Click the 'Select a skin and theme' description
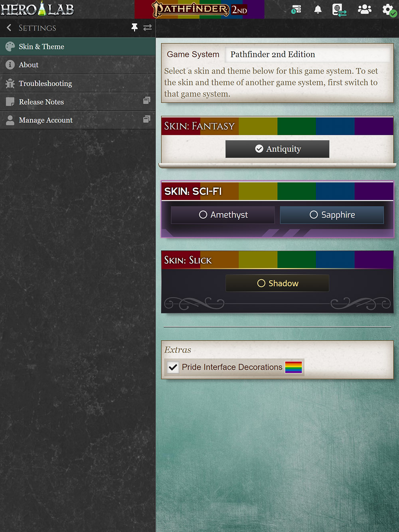This screenshot has height=532, width=399. click(271, 83)
